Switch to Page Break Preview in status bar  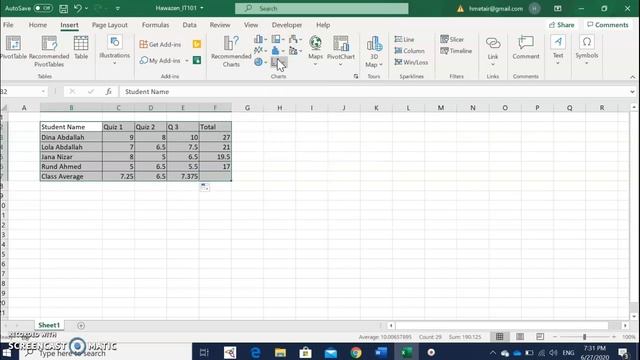pyautogui.click(x=540, y=337)
